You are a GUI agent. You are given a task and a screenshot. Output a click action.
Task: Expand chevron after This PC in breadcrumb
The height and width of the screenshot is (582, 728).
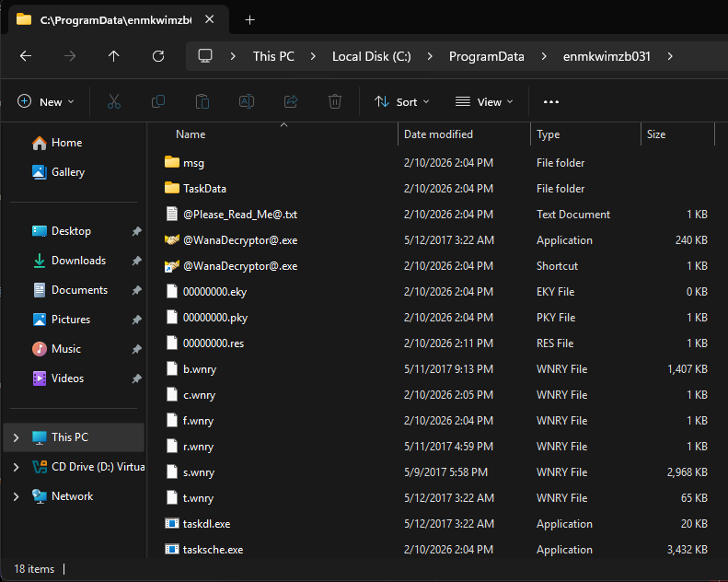(x=313, y=56)
